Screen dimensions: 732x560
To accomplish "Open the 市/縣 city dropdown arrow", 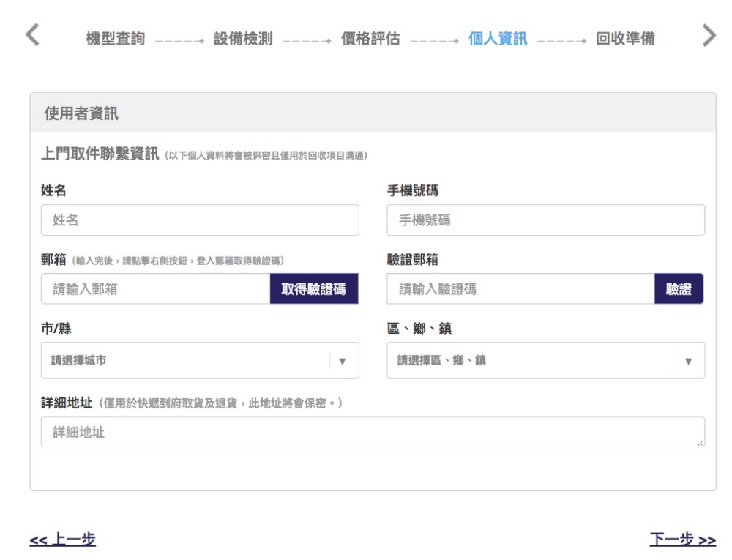I will (x=342, y=361).
